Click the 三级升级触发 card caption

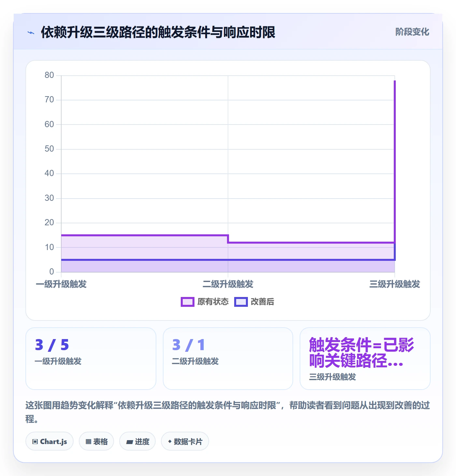click(x=333, y=377)
